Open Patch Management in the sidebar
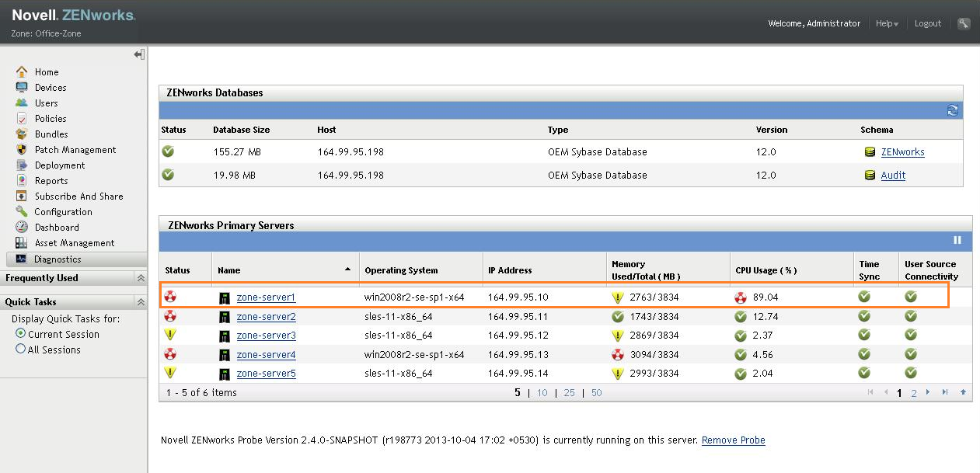 tap(75, 150)
